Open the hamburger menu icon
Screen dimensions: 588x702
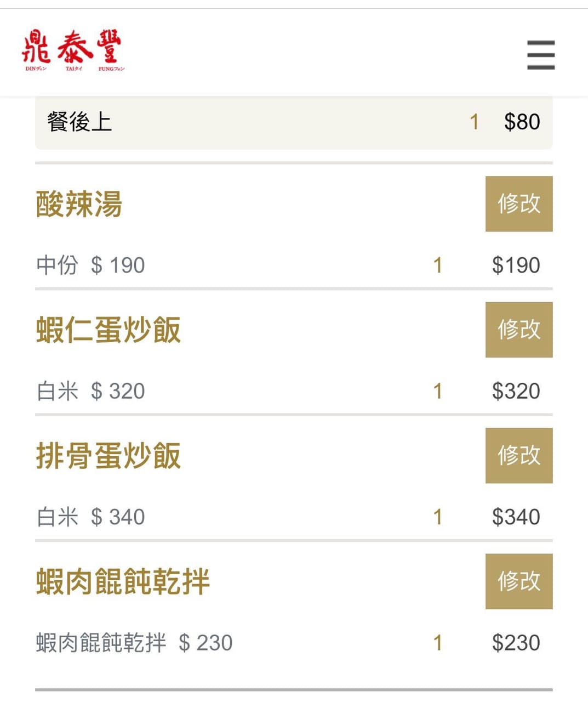pyautogui.click(x=541, y=55)
